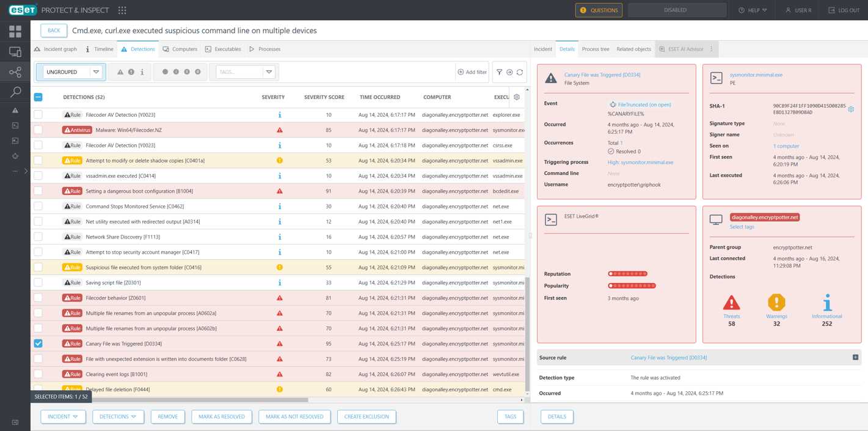Click the SHA-1 hash gear icon
Viewport: 868px width, 431px height.
click(851, 109)
